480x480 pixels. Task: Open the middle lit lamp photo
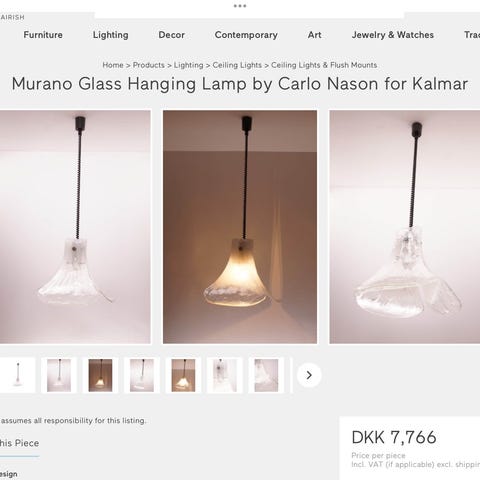pos(240,227)
